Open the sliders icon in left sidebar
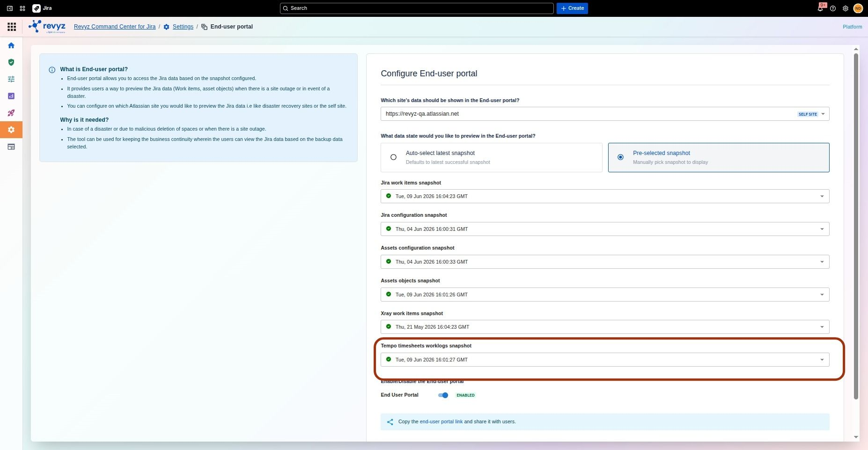This screenshot has height=450, width=868. [11, 79]
